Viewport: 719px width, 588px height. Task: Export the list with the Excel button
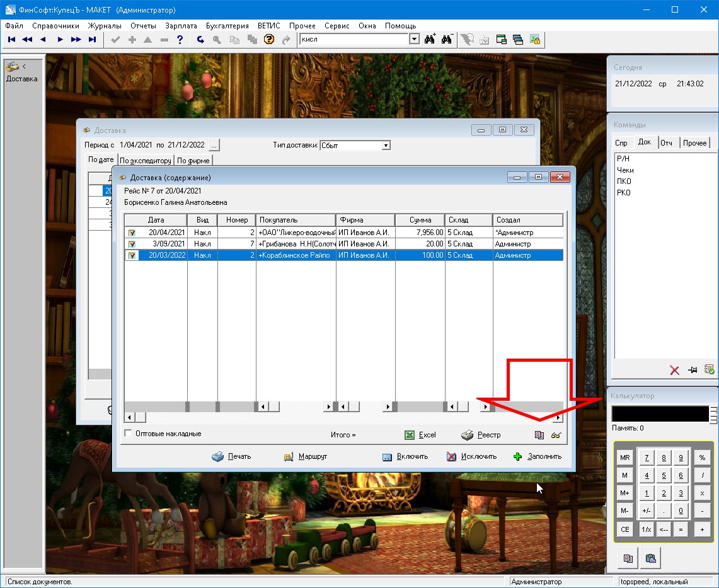tap(420, 435)
